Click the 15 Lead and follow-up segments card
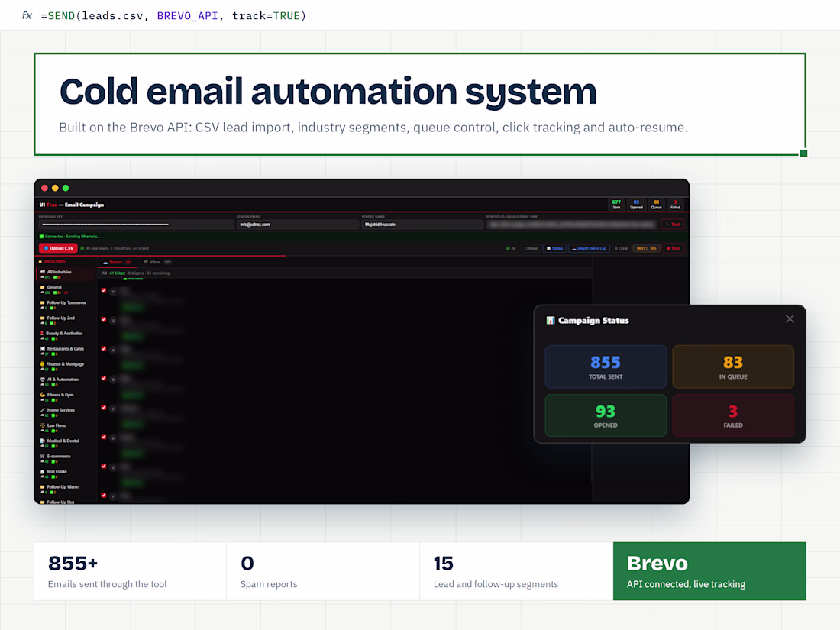840x630 pixels. (x=516, y=571)
